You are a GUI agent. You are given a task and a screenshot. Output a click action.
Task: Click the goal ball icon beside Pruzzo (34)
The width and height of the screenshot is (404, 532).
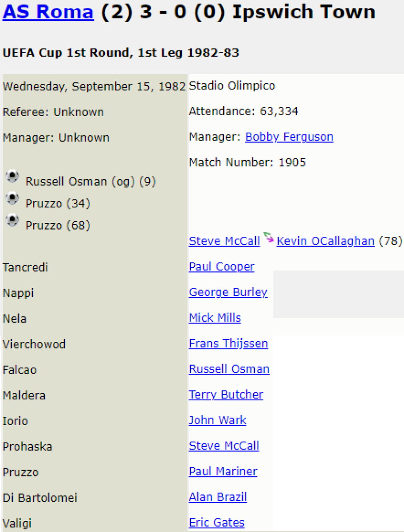pyautogui.click(x=12, y=199)
